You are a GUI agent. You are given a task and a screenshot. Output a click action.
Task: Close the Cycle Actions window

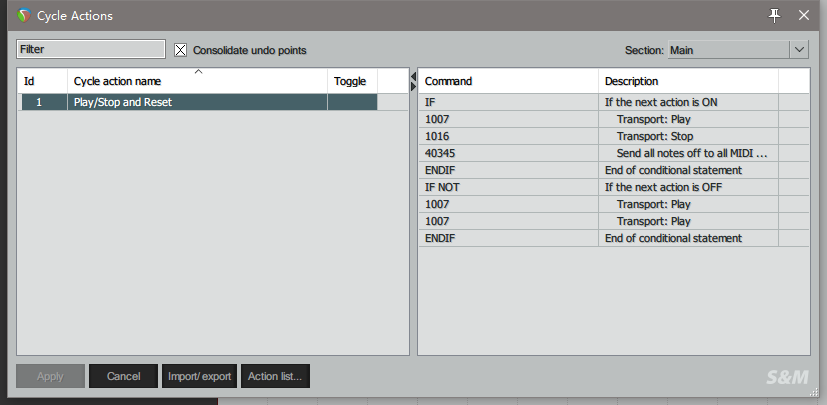click(804, 16)
